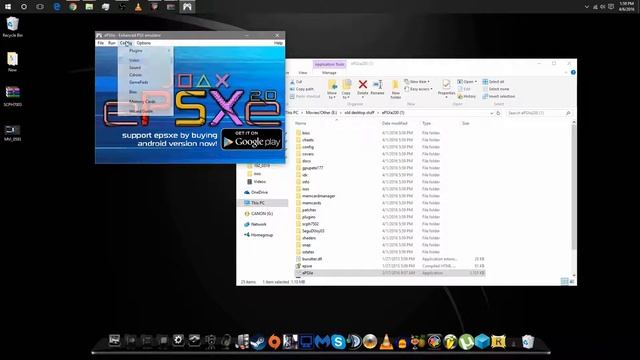Sort by the Type column header
This screenshot has width=640, height=360.
pos(427,123)
